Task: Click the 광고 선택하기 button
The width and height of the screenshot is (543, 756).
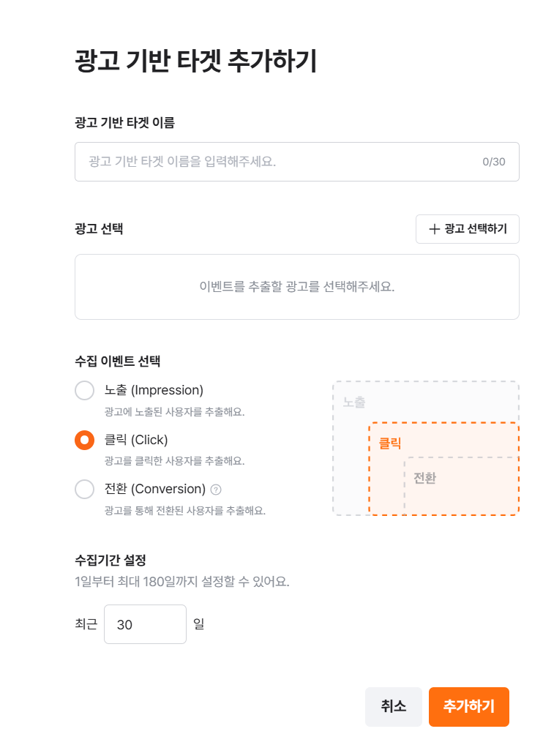Action: (468, 229)
